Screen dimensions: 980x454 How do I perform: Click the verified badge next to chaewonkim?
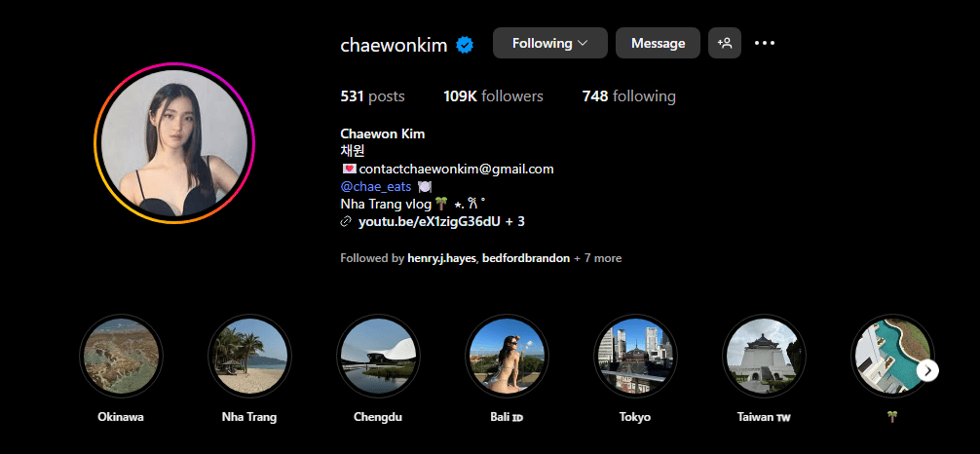pyautogui.click(x=465, y=45)
